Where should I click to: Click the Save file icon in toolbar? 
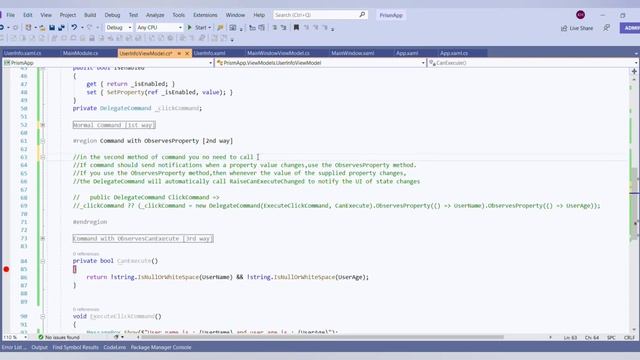(x=52, y=28)
